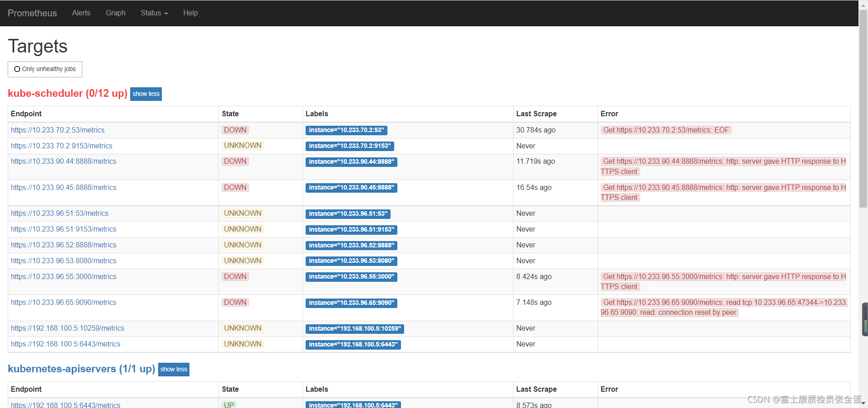Click the instance="10.233.90.45:8888" label badge
The height and width of the screenshot is (408, 868).
pyautogui.click(x=351, y=188)
